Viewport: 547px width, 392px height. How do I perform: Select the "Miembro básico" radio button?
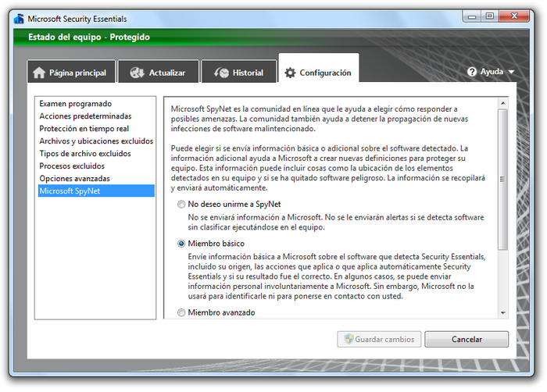(181, 244)
